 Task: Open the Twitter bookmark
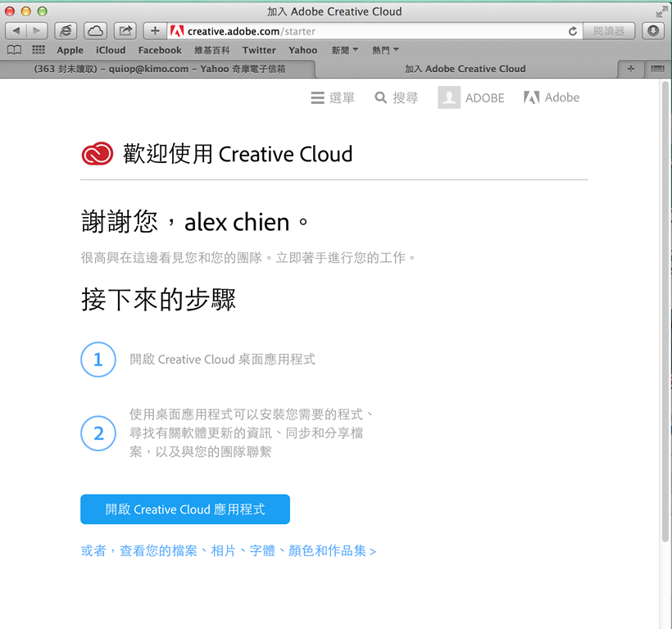[x=259, y=50]
